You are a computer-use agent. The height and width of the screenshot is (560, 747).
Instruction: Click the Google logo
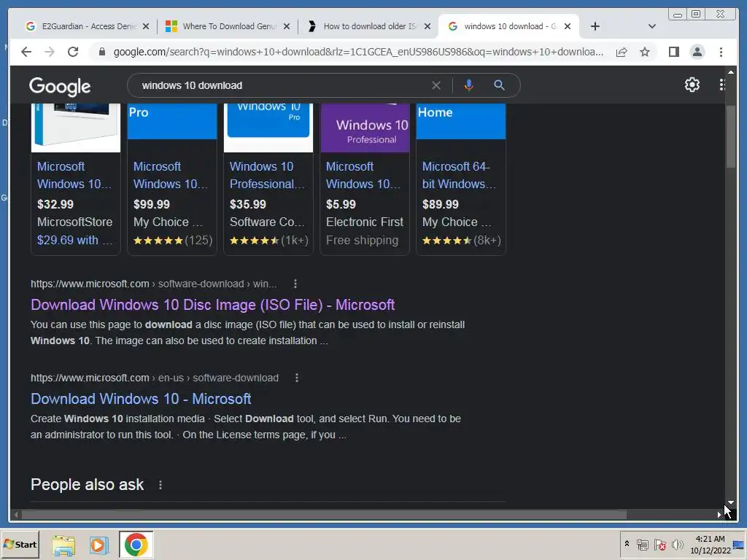(x=60, y=87)
